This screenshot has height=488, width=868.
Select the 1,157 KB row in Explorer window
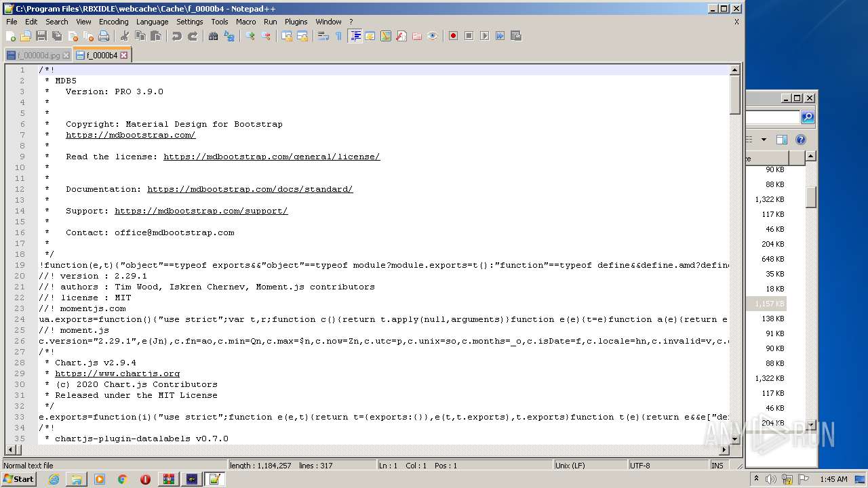766,304
